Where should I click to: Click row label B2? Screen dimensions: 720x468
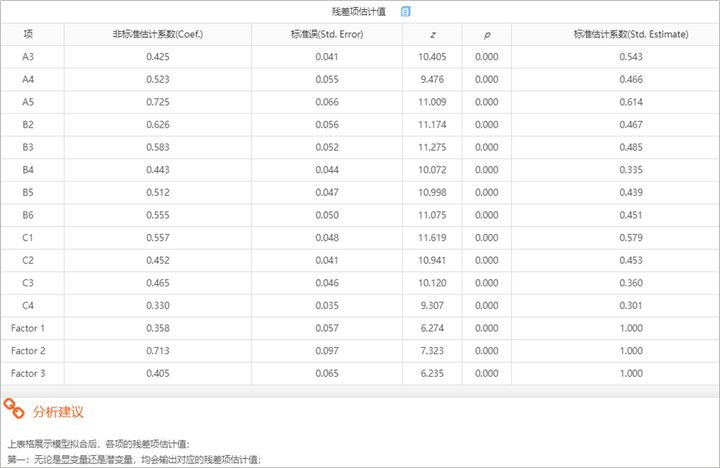point(28,124)
